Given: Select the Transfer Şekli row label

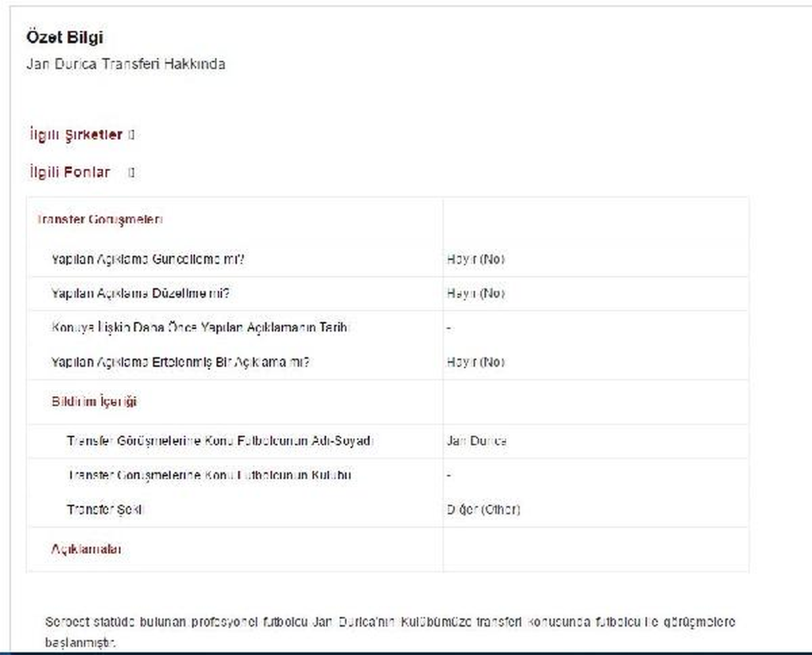Looking at the screenshot, I should point(106,510).
